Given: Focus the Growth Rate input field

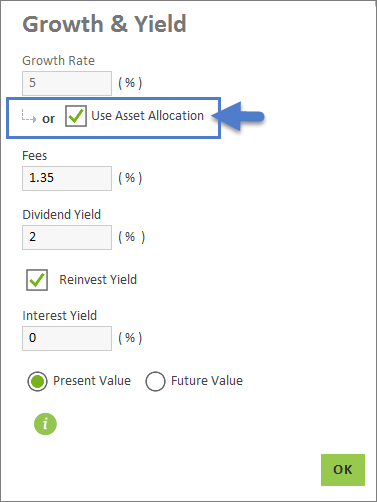Looking at the screenshot, I should pos(67,83).
